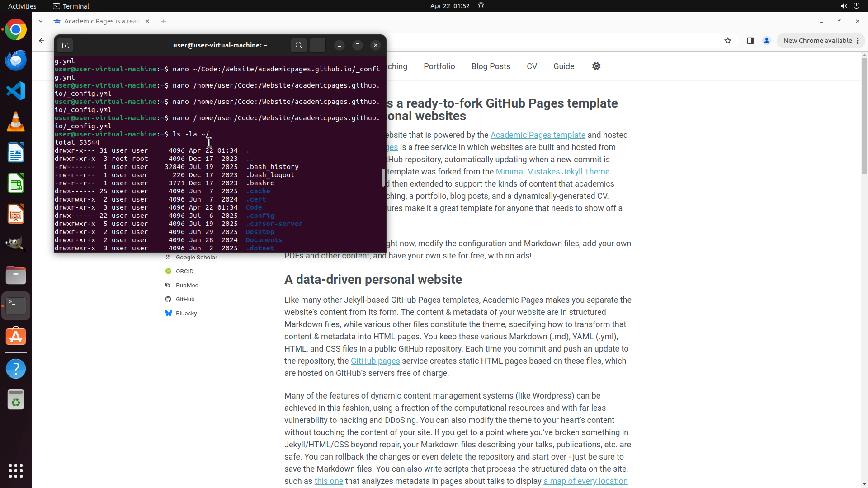
Task: Toggle the notification bell in the top bar
Action: coord(481,6)
